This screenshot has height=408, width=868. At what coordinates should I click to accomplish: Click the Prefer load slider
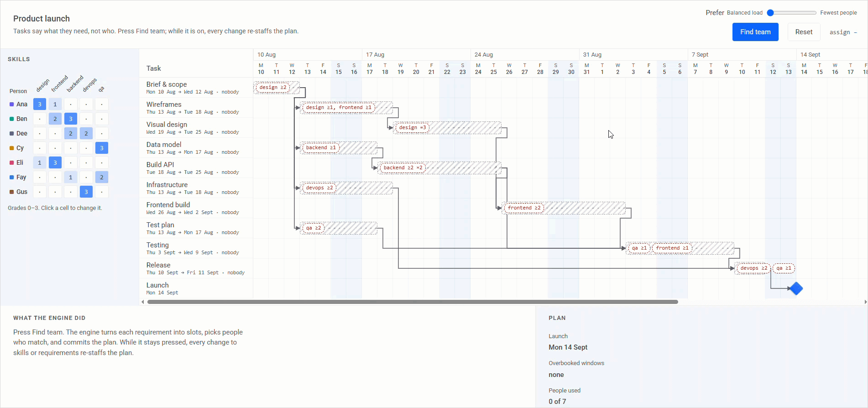tap(793, 13)
